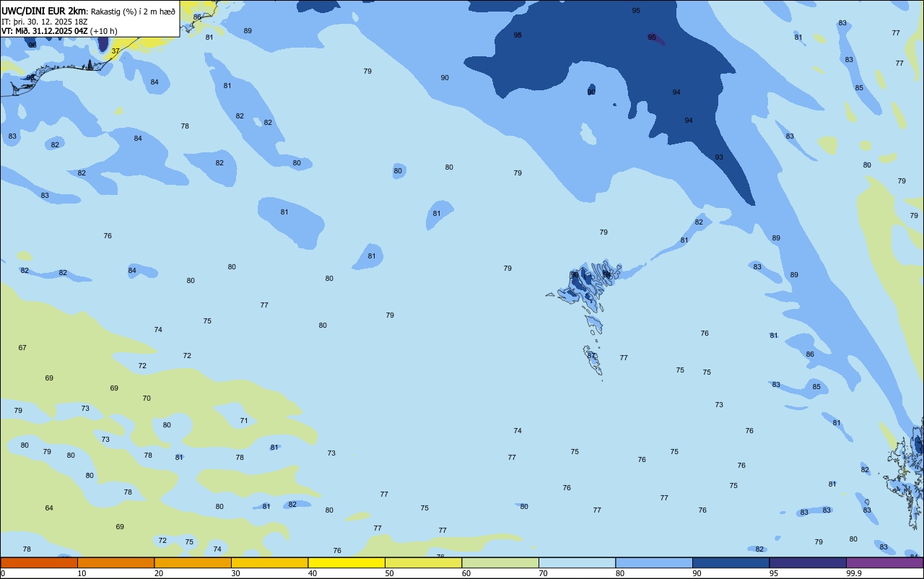
Task: Click the orange 10–20 legend swatch
Action: [x=115, y=562]
